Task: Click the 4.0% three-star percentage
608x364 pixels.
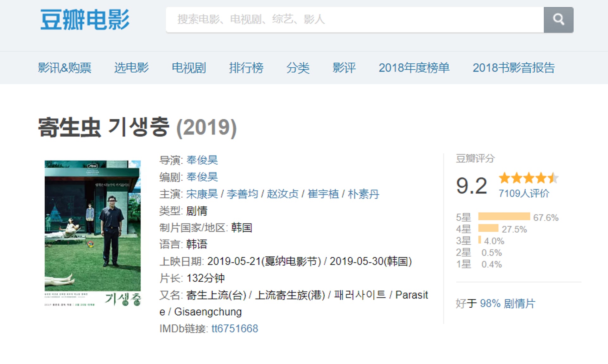Action: point(494,241)
